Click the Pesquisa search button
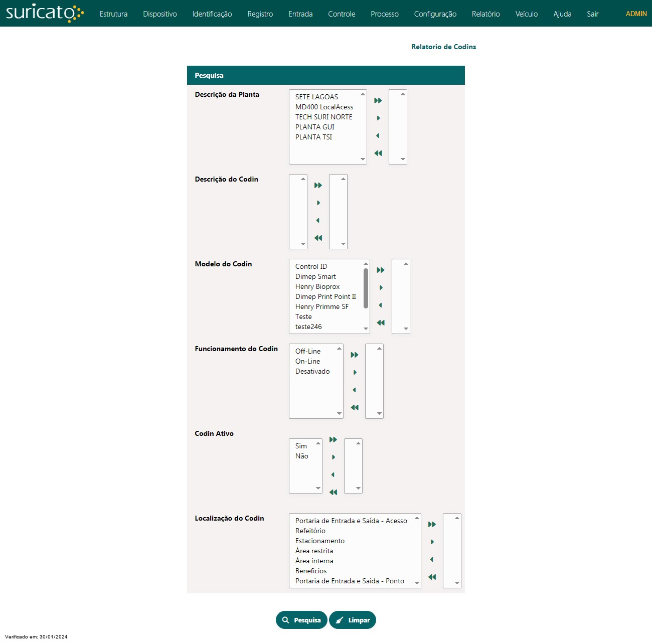This screenshot has width=652, height=644. click(x=301, y=620)
